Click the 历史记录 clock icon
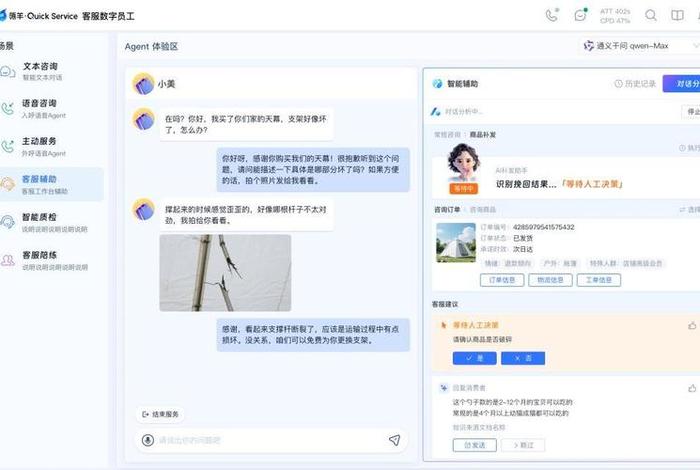The height and width of the screenshot is (470, 700). (x=618, y=83)
